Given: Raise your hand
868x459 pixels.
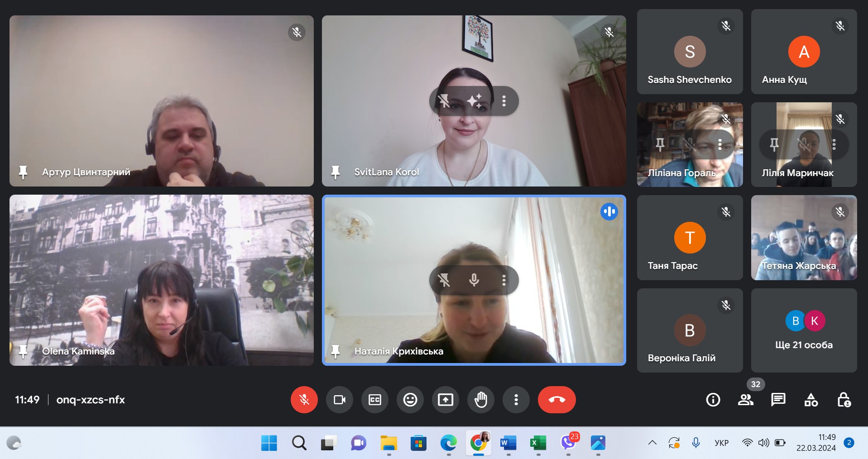Looking at the screenshot, I should click(x=480, y=400).
